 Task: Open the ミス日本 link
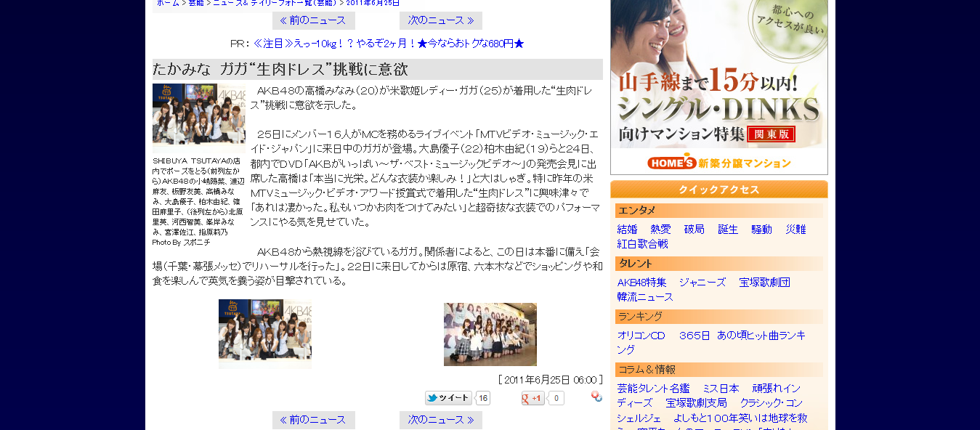click(x=721, y=389)
